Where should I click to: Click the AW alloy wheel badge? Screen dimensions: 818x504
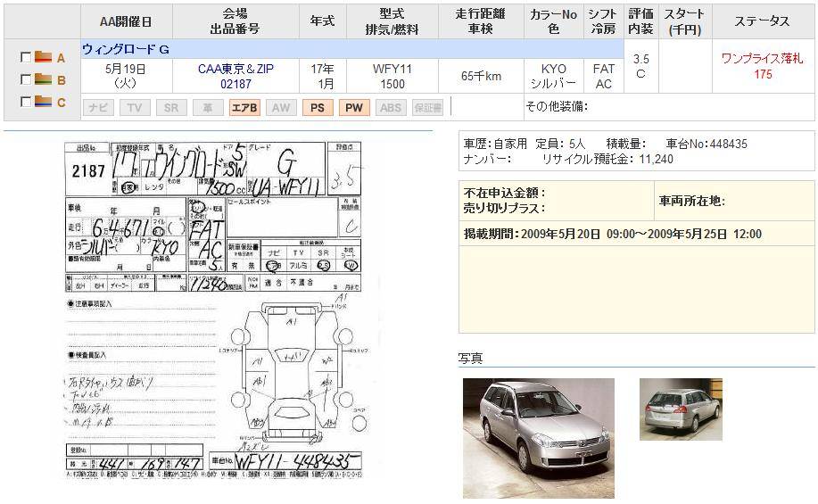(281, 107)
